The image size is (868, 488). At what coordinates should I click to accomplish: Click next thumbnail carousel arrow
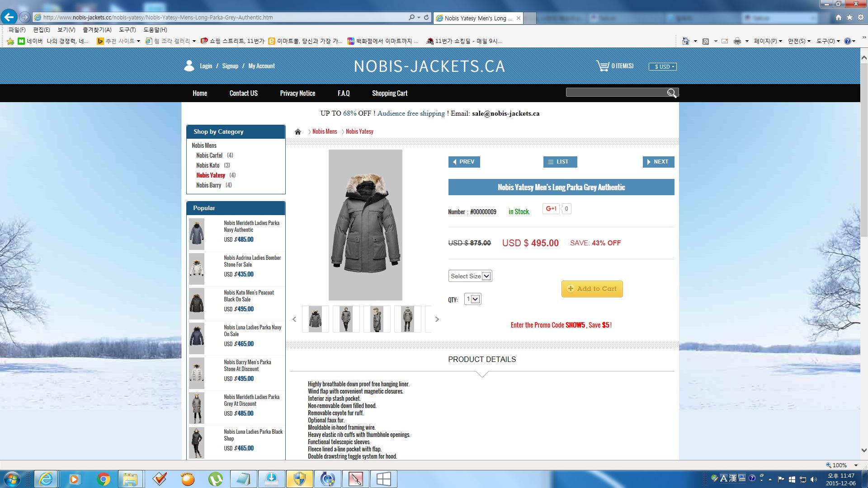click(x=437, y=319)
